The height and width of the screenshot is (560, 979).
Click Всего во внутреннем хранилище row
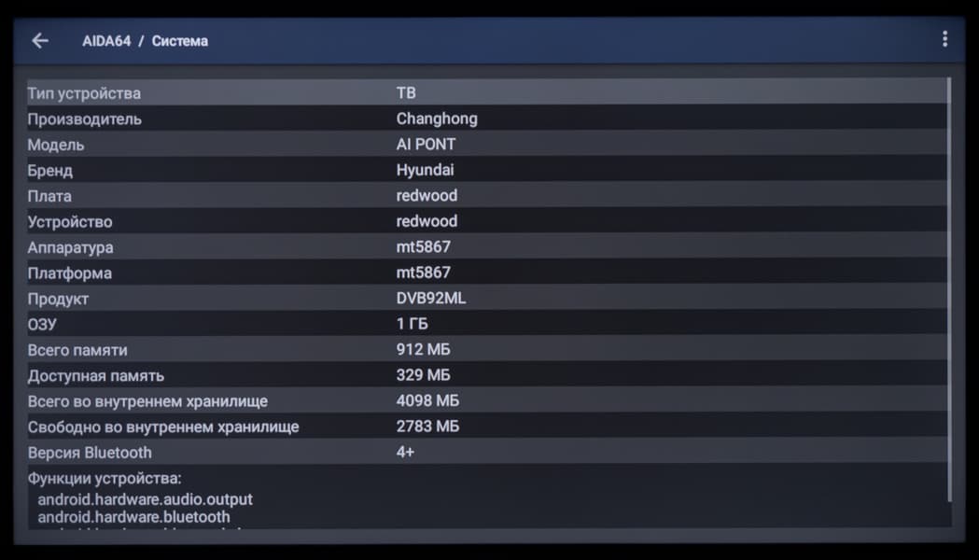[x=485, y=401]
